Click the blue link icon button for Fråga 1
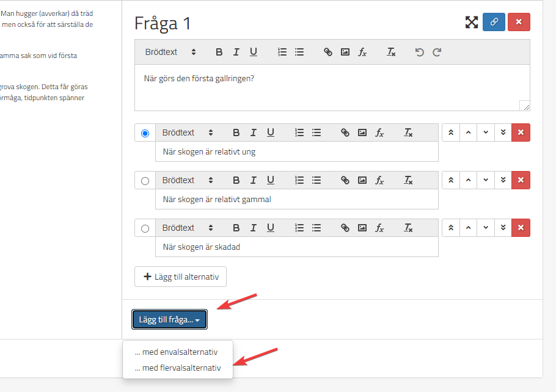Screen dimensions: 556x392 click(494, 22)
